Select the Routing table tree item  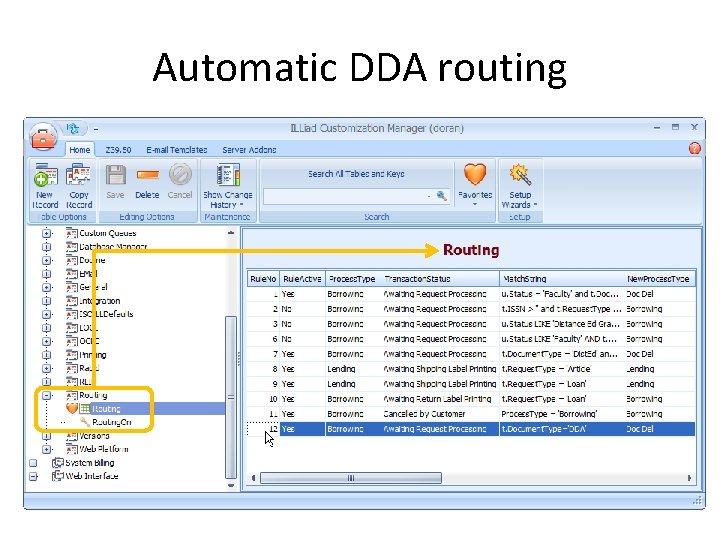tap(106, 408)
